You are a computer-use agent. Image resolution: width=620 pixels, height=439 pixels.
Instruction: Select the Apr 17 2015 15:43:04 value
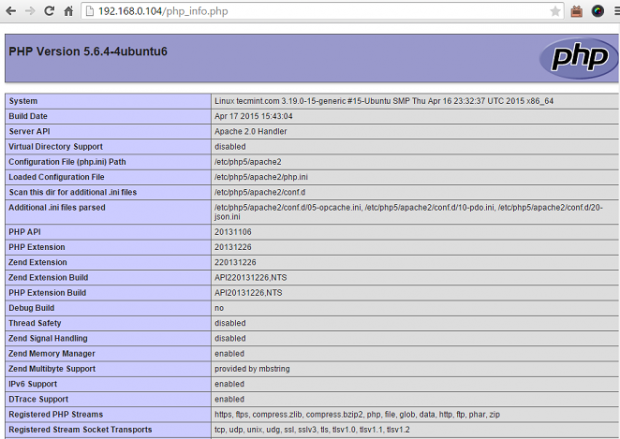(x=253, y=116)
